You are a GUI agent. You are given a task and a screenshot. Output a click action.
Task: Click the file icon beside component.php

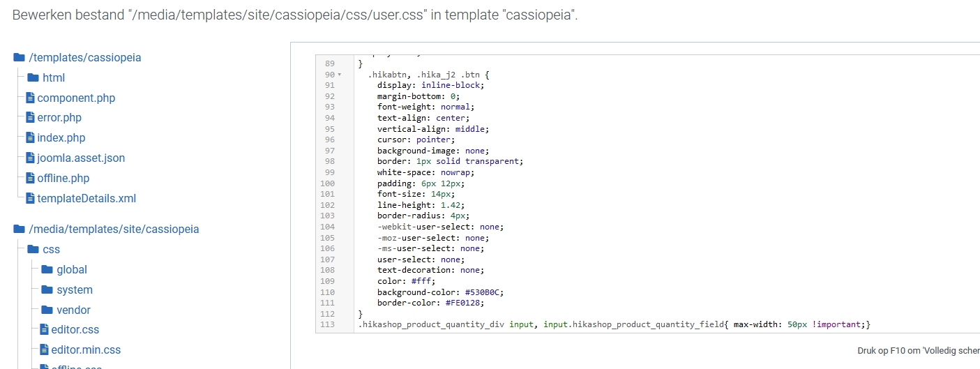pos(30,98)
